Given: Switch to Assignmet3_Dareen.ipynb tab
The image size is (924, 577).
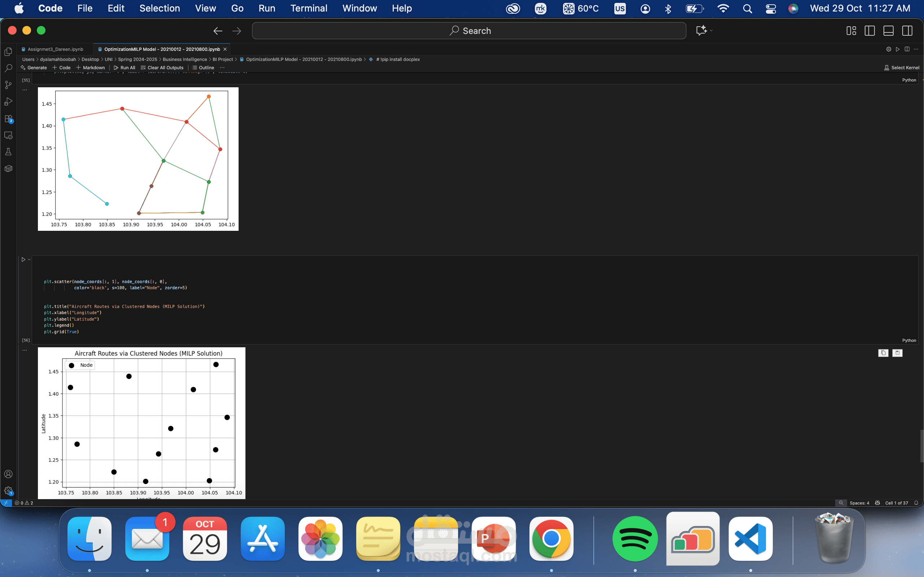Looking at the screenshot, I should tap(55, 49).
